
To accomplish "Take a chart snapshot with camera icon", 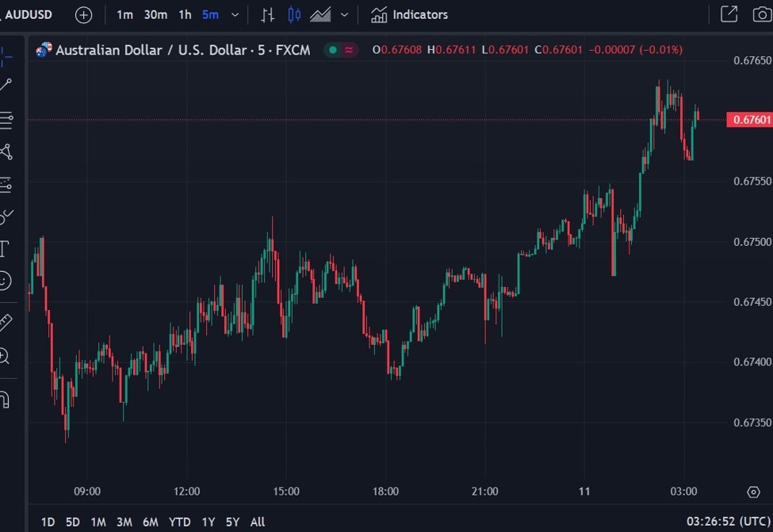I will click(x=761, y=14).
